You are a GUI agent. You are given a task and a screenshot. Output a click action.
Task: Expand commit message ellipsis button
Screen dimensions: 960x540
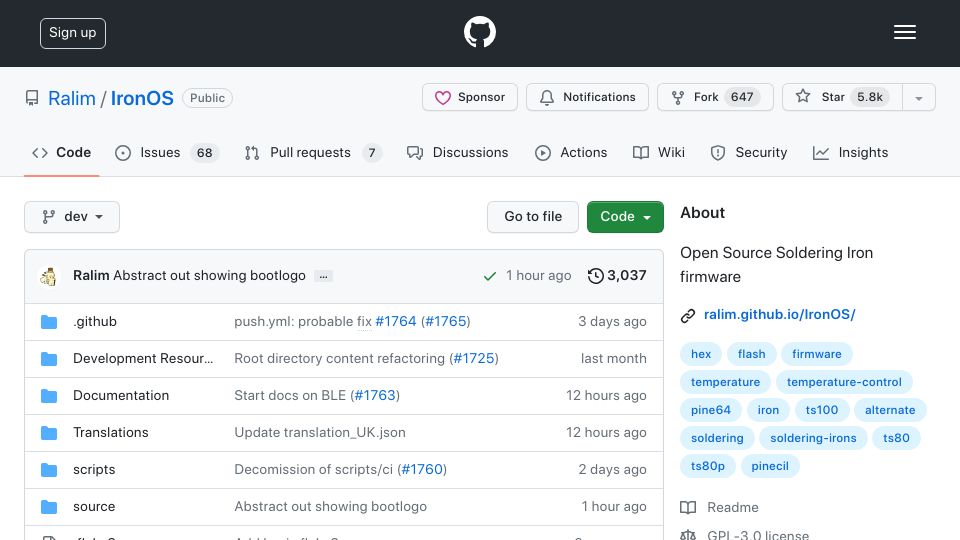(x=323, y=276)
